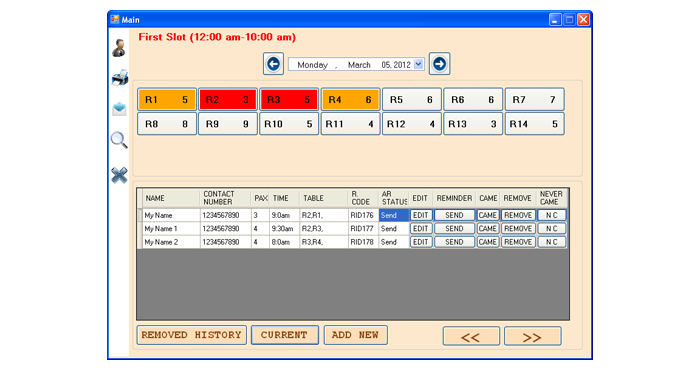This screenshot has width=700, height=371.
Task: Click REMOVE for My Name row
Action: point(518,215)
